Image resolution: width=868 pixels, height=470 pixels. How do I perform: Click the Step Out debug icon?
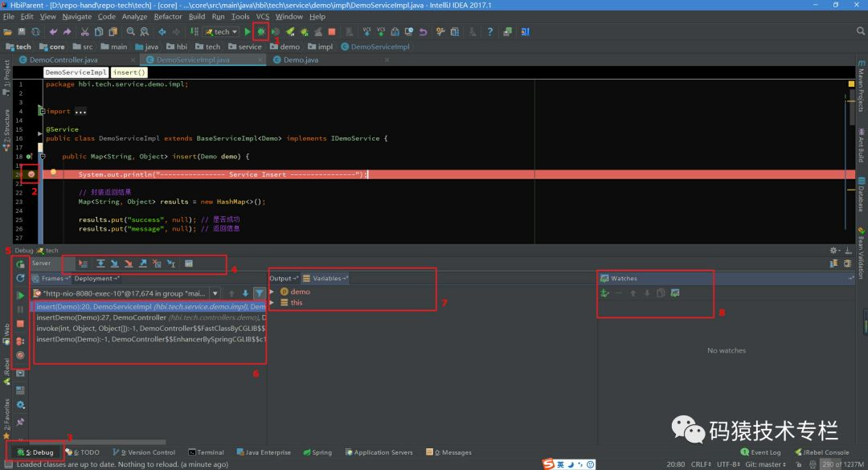tap(143, 264)
